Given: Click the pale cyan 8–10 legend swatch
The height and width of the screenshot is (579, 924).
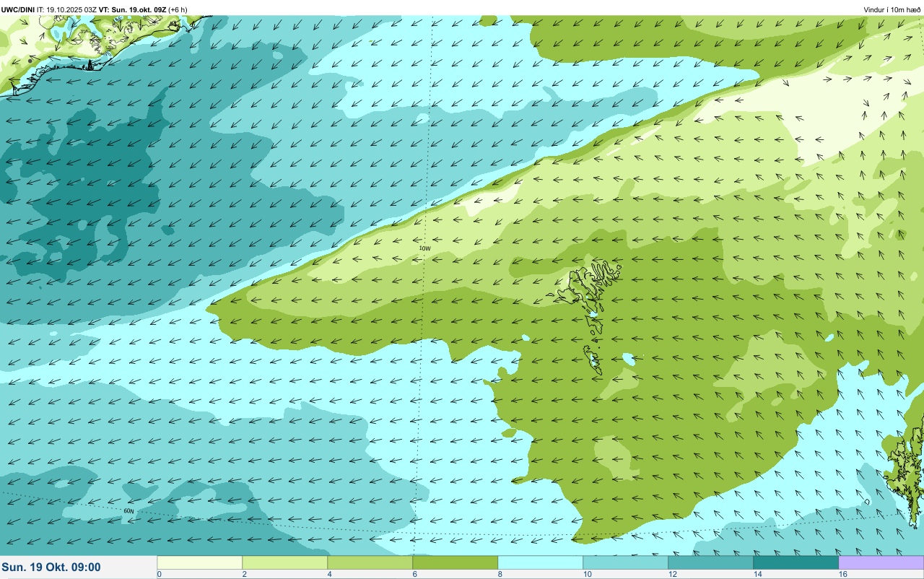Looking at the screenshot, I should [x=540, y=562].
